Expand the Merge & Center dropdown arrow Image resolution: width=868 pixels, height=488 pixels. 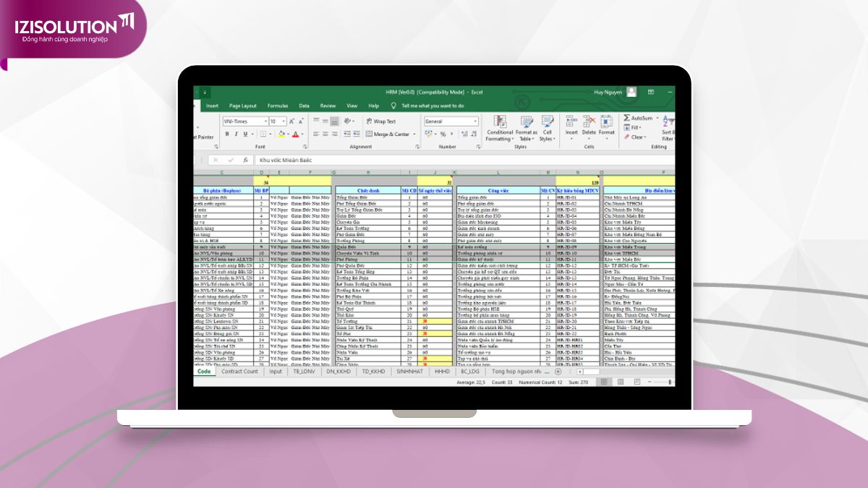coord(414,134)
